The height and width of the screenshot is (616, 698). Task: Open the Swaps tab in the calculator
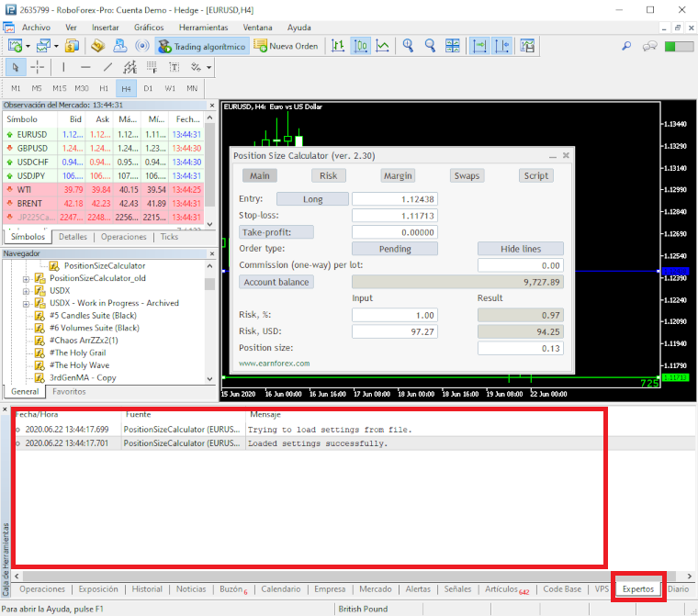[467, 176]
